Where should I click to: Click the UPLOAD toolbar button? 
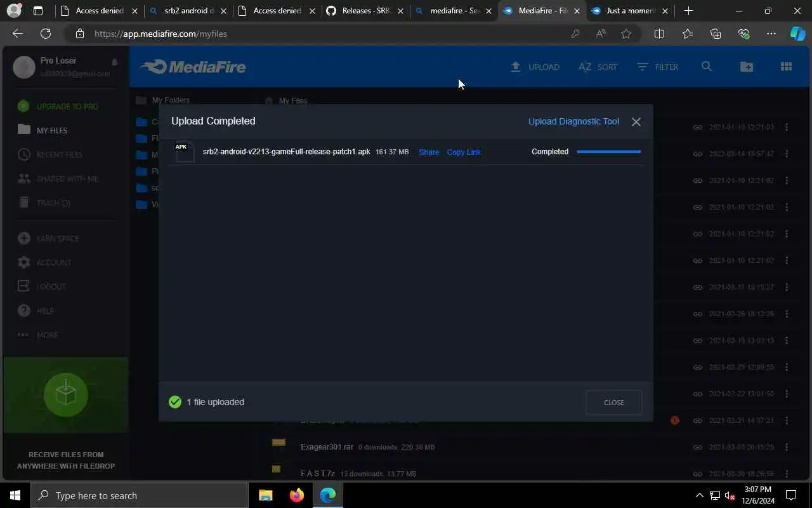(x=535, y=67)
